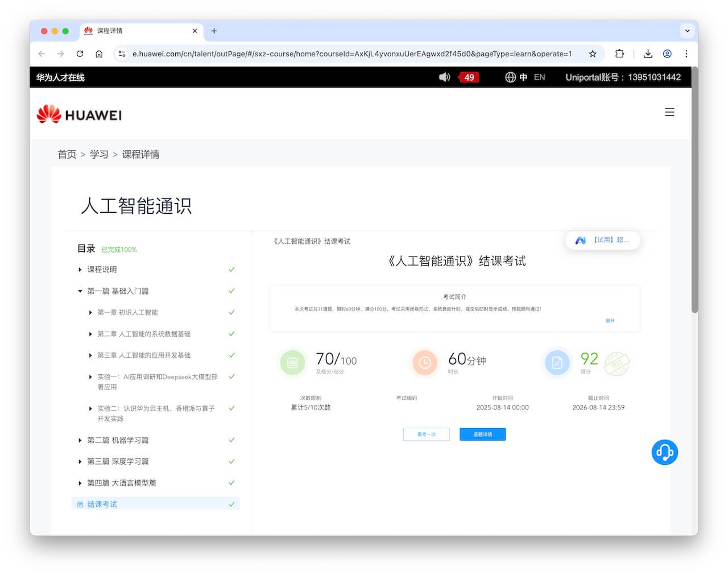Click the Huawei logo in the header
Screen dimensions: 728x575
click(79, 114)
